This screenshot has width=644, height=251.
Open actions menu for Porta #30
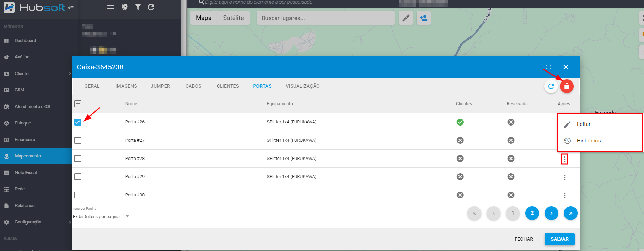coord(564,196)
